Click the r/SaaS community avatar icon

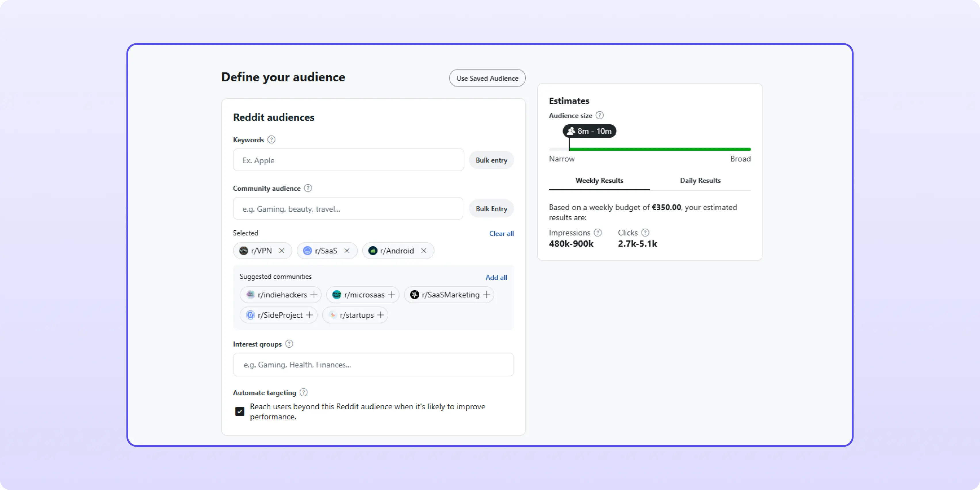click(307, 251)
